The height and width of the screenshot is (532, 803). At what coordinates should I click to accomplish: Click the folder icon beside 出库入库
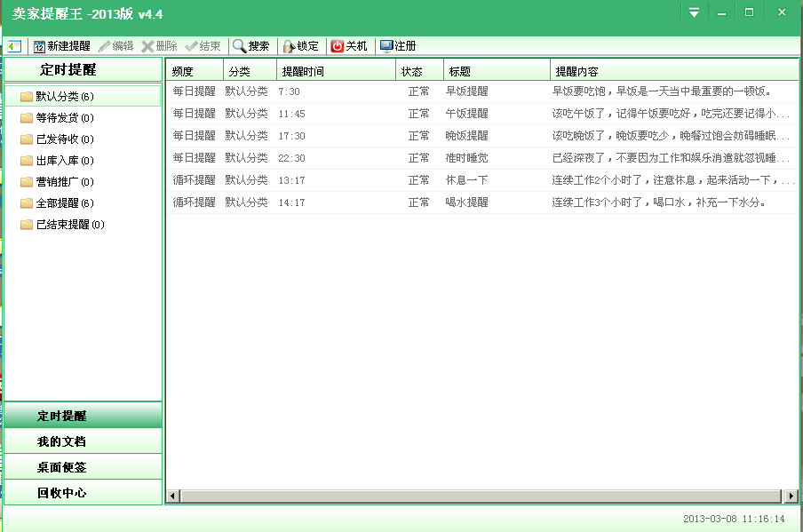click(x=27, y=161)
